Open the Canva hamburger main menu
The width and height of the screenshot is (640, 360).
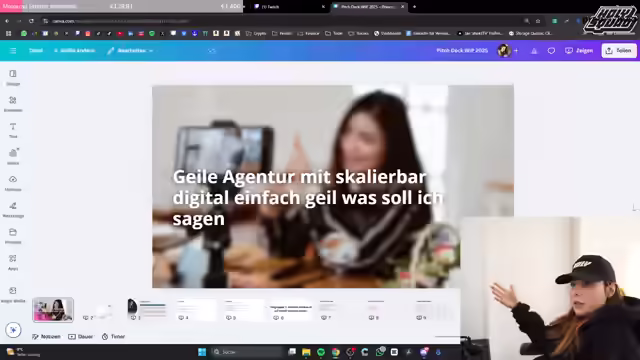13,51
